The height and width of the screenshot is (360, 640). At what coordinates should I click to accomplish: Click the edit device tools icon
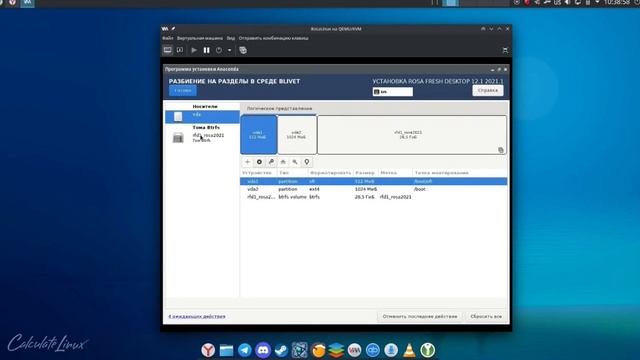tap(271, 162)
